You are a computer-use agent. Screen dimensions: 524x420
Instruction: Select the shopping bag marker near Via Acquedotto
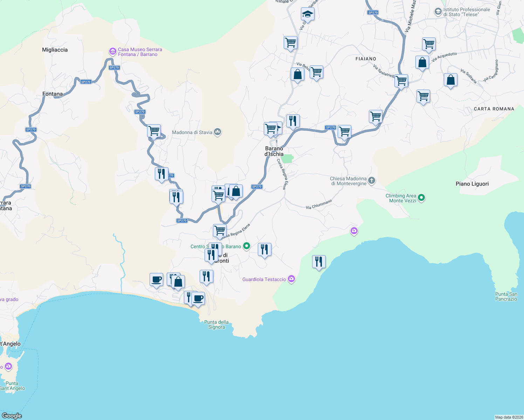tap(422, 62)
